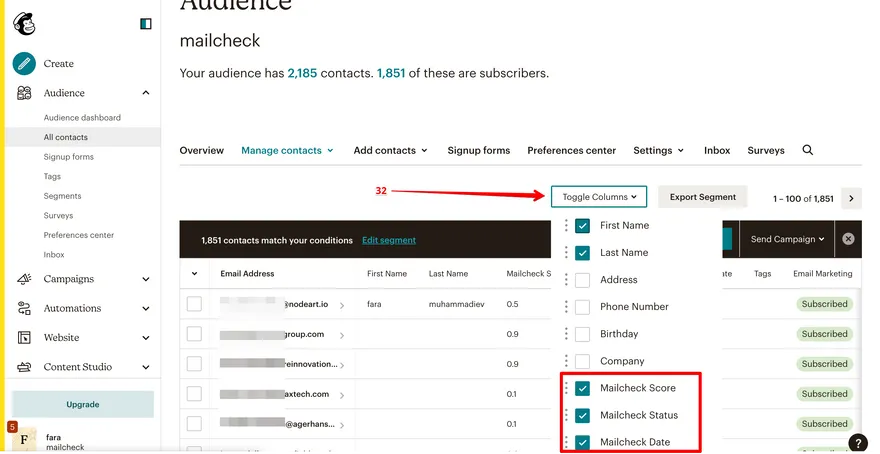
Task: Expand the Manage contacts menu
Action: [x=287, y=150]
